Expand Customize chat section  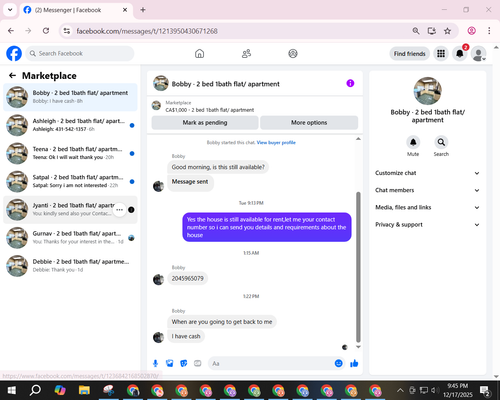coord(427,173)
